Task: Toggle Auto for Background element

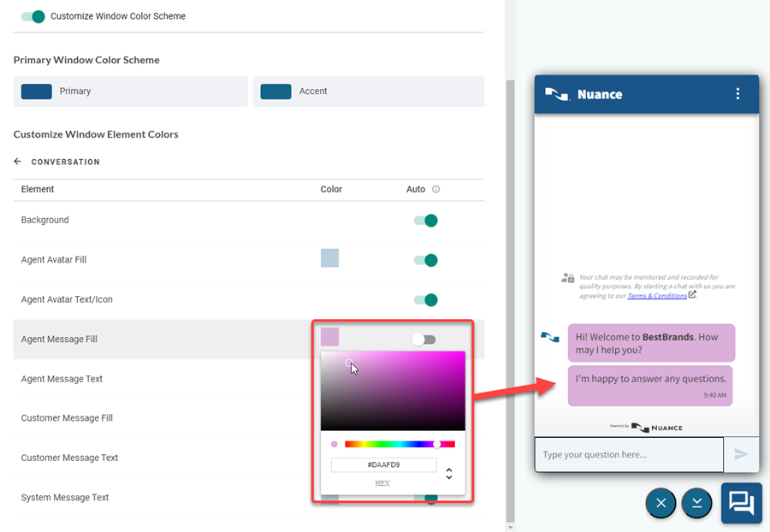Action: coord(425,221)
